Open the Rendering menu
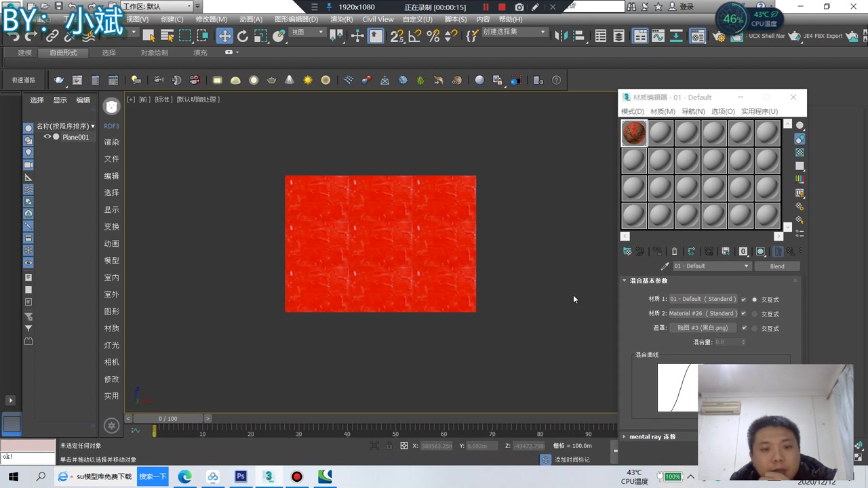Screen dimensions: 868x488 tap(341, 19)
